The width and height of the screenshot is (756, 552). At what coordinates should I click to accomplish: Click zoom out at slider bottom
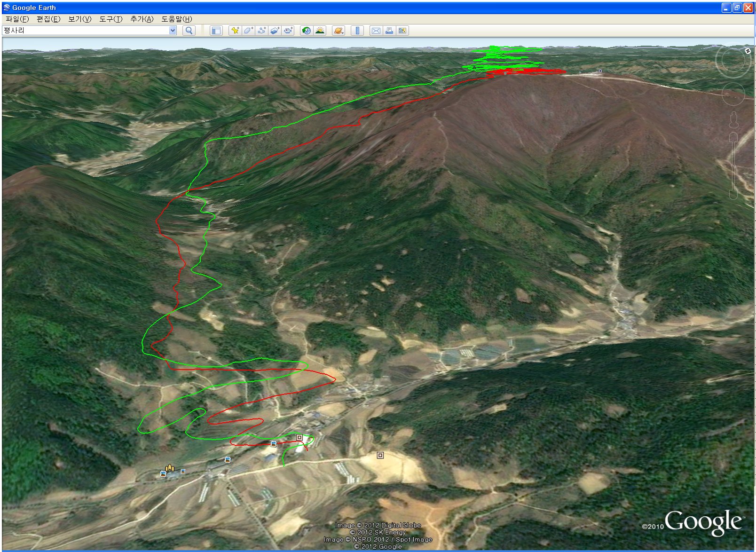pyautogui.click(x=733, y=195)
